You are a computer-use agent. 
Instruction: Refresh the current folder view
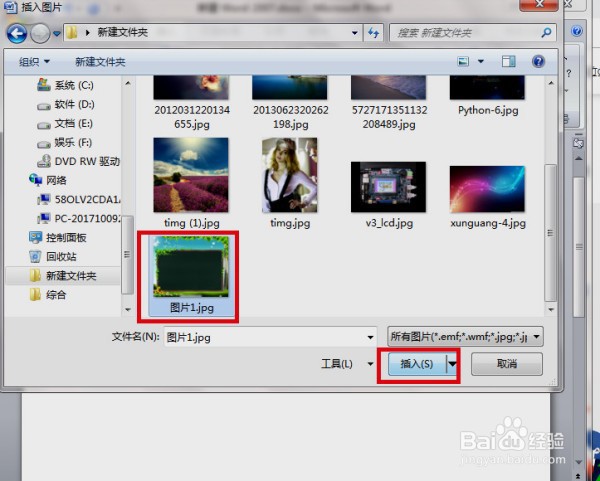click(373, 33)
